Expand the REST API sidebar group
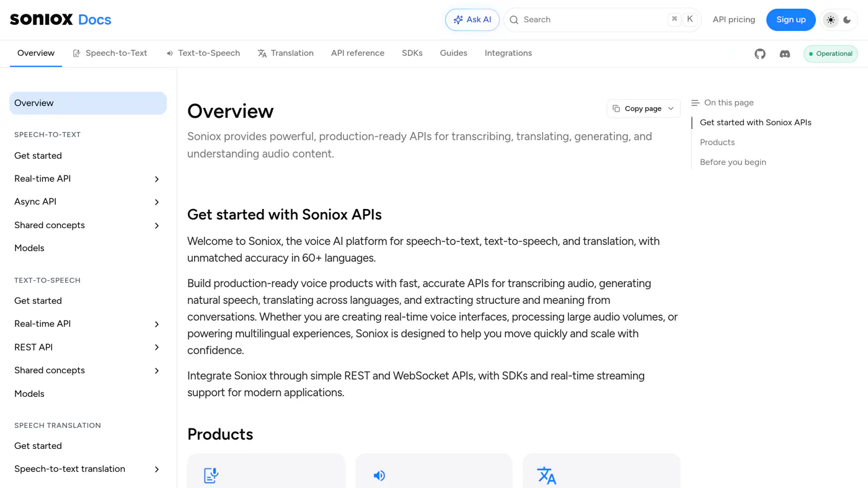This screenshot has width=868, height=488. [88, 347]
